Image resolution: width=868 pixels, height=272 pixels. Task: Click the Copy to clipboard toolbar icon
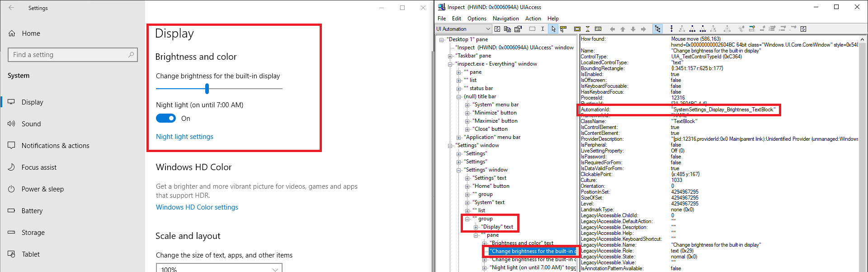pyautogui.click(x=507, y=29)
